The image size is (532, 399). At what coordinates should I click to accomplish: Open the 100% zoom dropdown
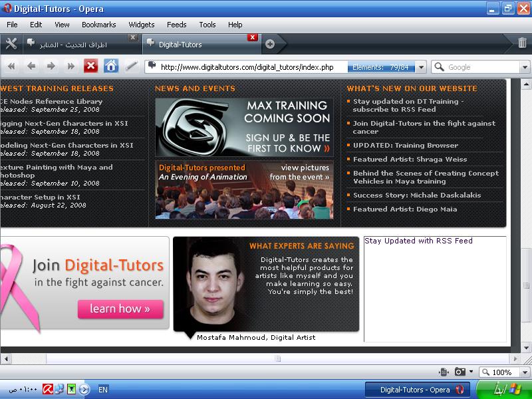point(525,372)
